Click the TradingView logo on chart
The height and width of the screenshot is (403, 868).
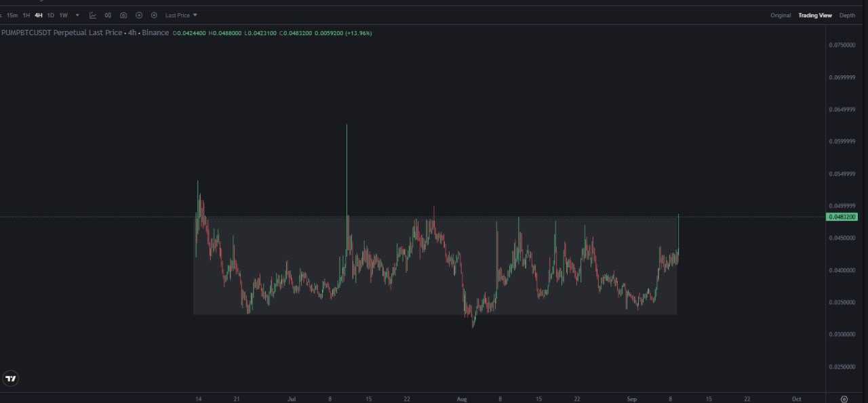pos(10,379)
